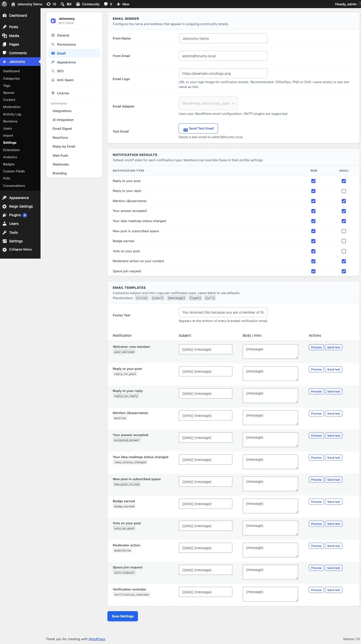Preview the Welcome: new member template
This screenshot has width=361, height=644.
316,347
